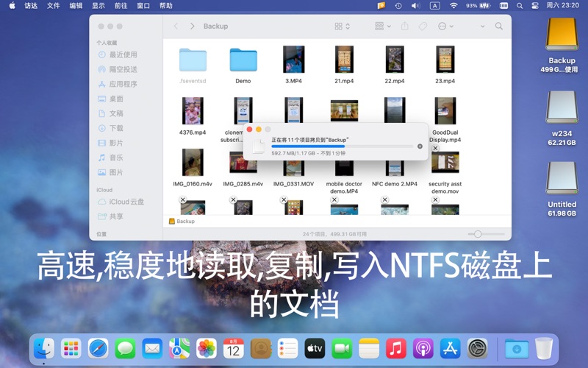
Task: Click the Share toolbar icon
Action: click(405, 26)
